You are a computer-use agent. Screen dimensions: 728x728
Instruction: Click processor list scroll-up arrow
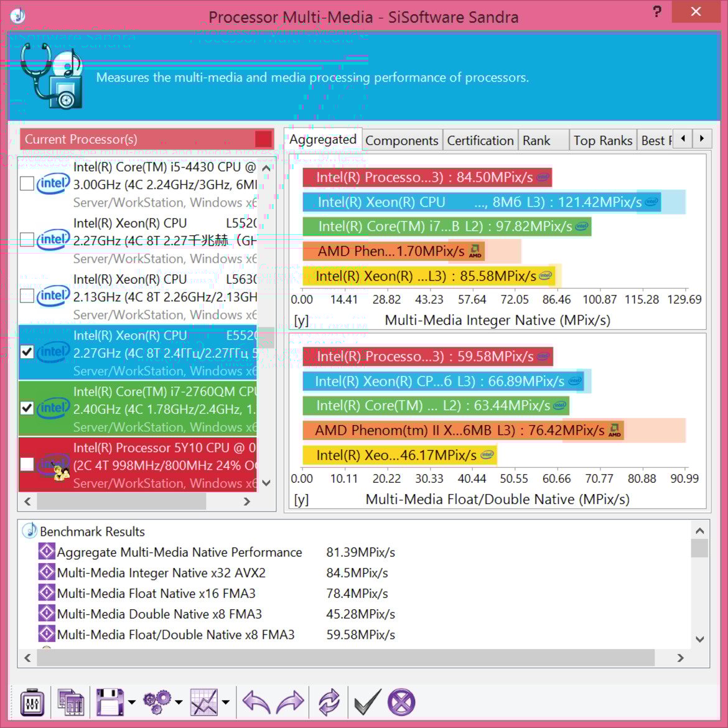(x=266, y=169)
